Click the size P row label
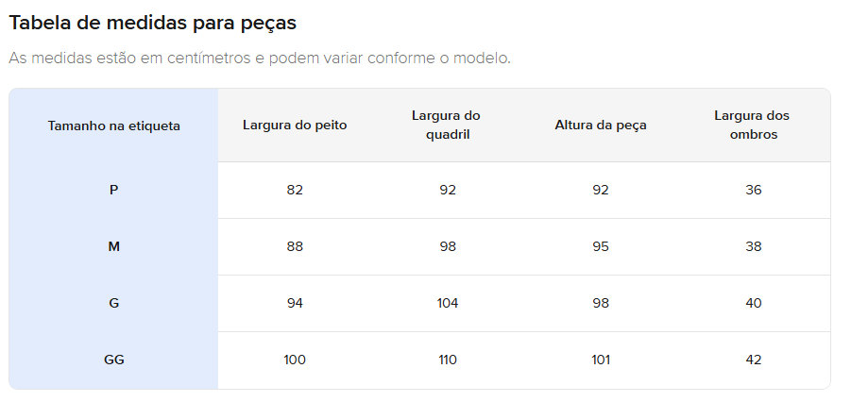868x402 pixels. pyautogui.click(x=114, y=190)
